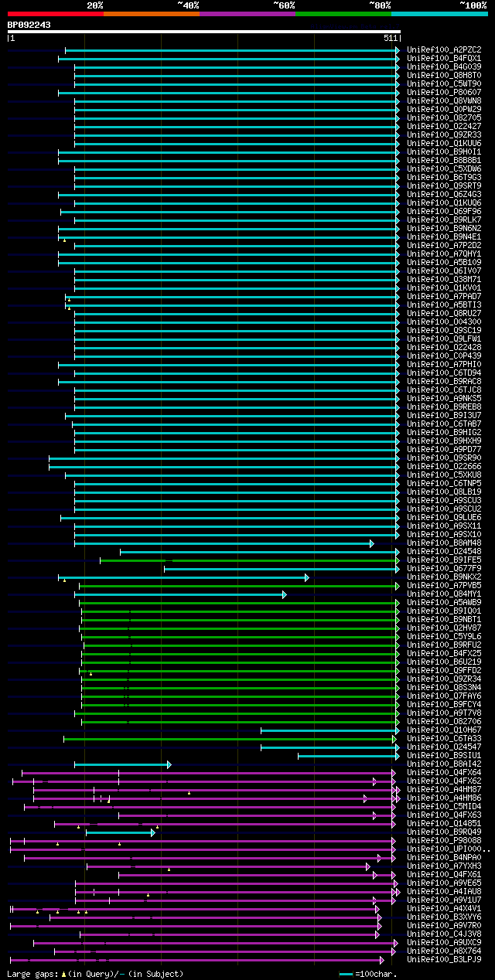Click hit label UniRef100_Q8VWN8
Screen dimensions: 495x980
point(444,100)
